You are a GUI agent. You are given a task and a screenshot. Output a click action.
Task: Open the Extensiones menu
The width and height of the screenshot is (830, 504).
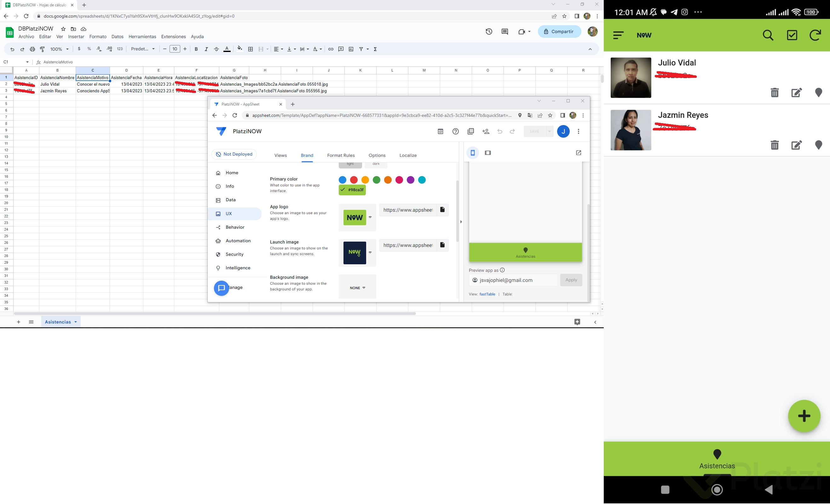pyautogui.click(x=173, y=37)
